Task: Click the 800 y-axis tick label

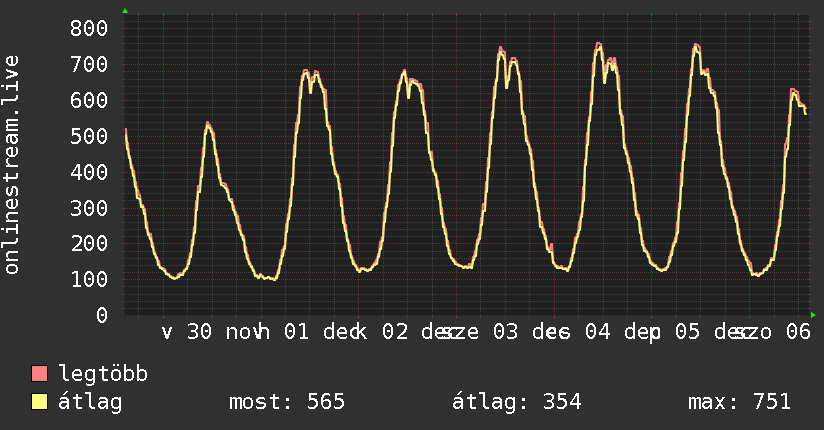Action: pyautogui.click(x=88, y=29)
